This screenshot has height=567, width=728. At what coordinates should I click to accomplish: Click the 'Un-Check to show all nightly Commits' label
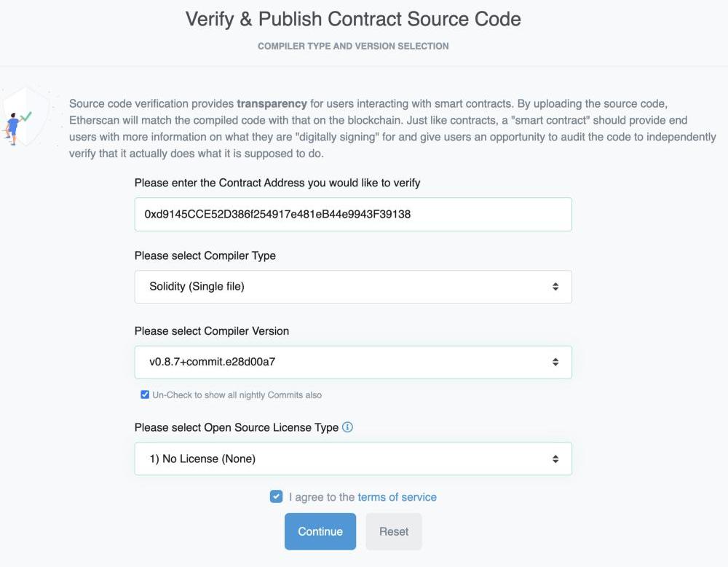237,395
